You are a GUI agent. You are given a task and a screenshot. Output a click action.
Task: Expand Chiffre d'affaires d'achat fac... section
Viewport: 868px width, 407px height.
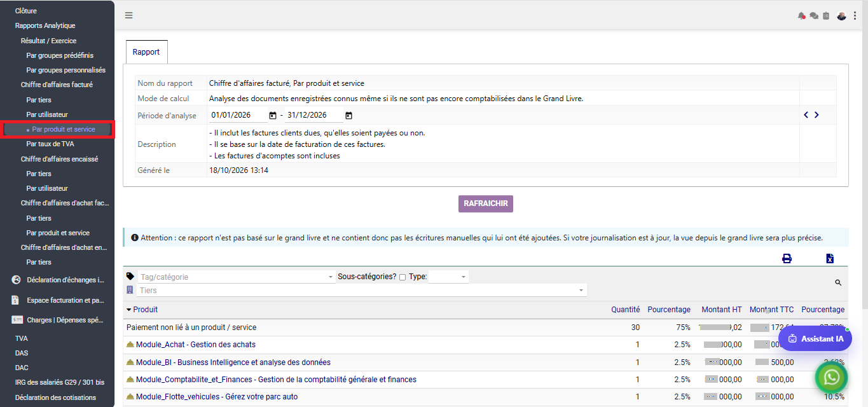click(65, 203)
